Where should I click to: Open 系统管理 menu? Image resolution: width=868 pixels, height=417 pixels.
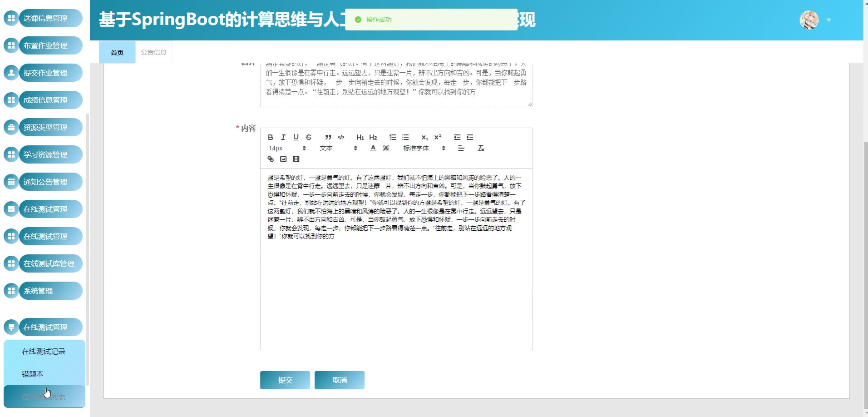[x=51, y=291]
